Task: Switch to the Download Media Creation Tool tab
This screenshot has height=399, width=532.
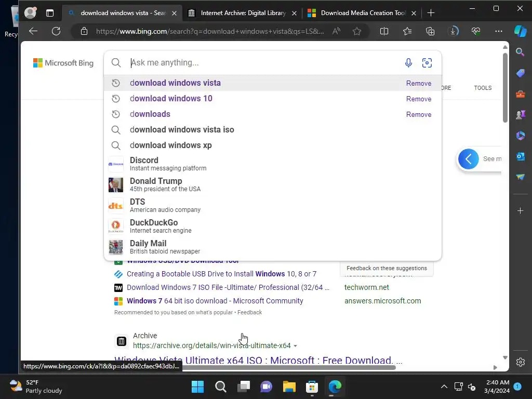Action: 363,13
